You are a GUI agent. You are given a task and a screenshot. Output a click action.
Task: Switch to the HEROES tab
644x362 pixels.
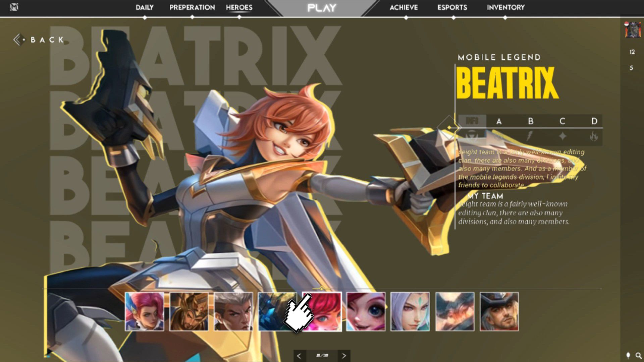[239, 7]
